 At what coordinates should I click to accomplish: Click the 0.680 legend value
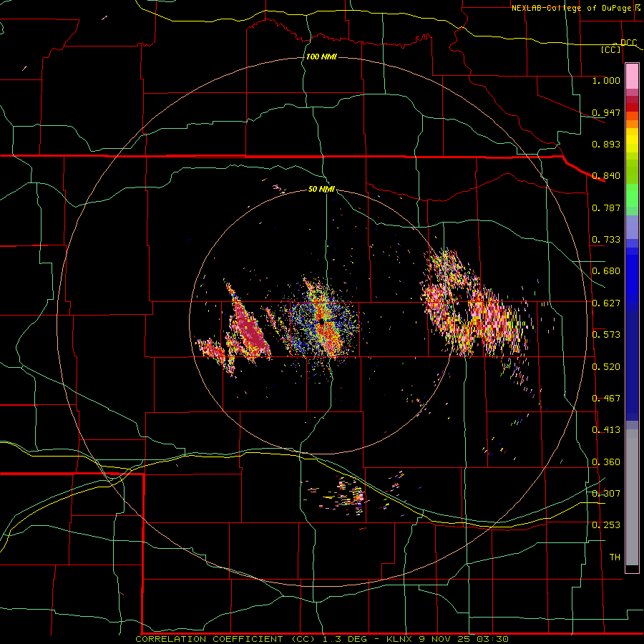(x=606, y=271)
